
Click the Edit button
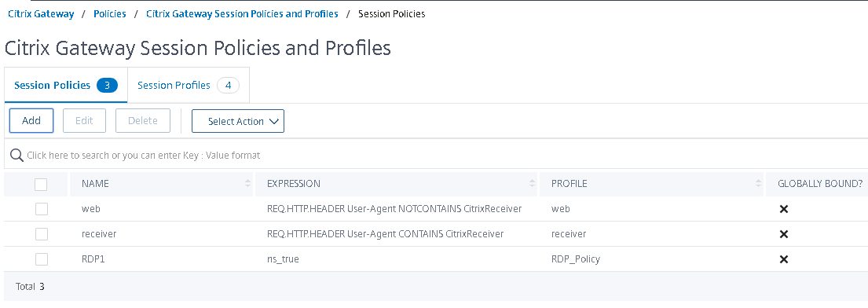(x=84, y=121)
